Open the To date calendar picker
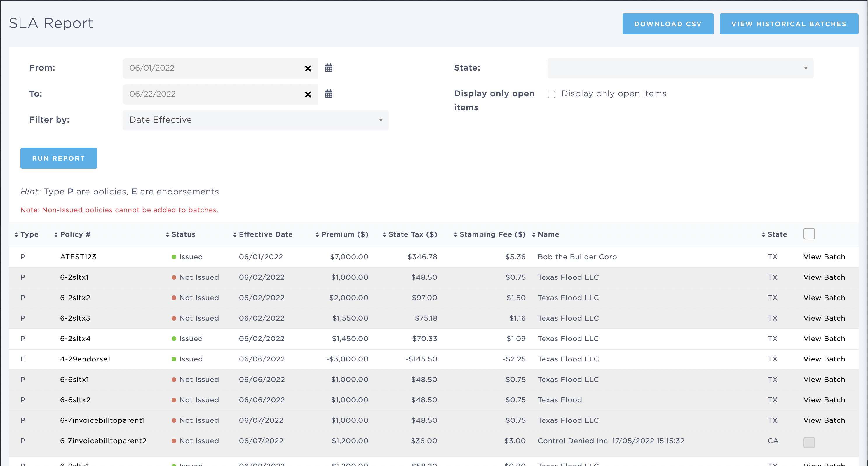The image size is (868, 466). (329, 94)
